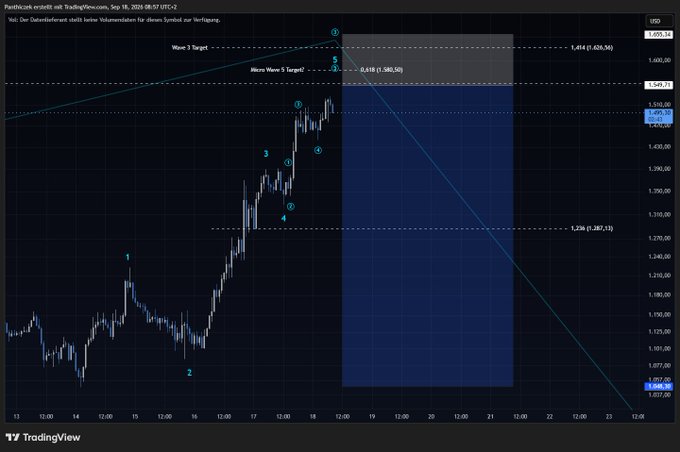Viewport: 680px width, 452px height.
Task: Click the 1.210,00 price axis label
Action: click(x=659, y=275)
